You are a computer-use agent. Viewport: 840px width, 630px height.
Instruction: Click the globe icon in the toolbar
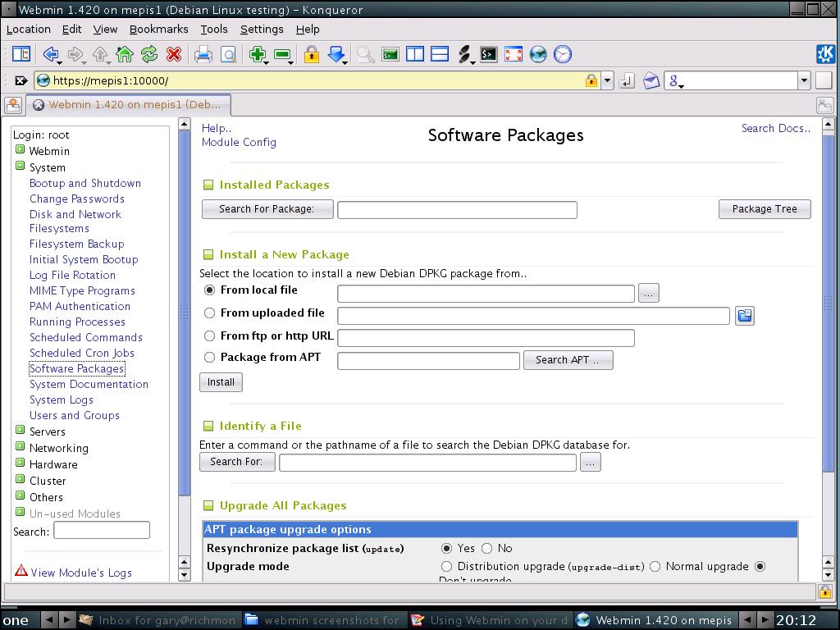coord(538,54)
